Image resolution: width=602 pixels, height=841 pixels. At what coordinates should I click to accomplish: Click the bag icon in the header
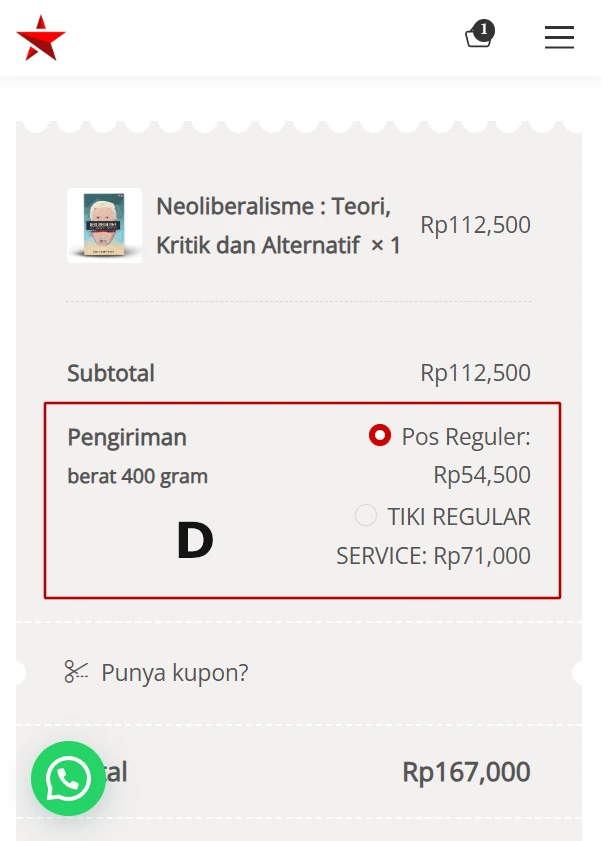pos(478,40)
